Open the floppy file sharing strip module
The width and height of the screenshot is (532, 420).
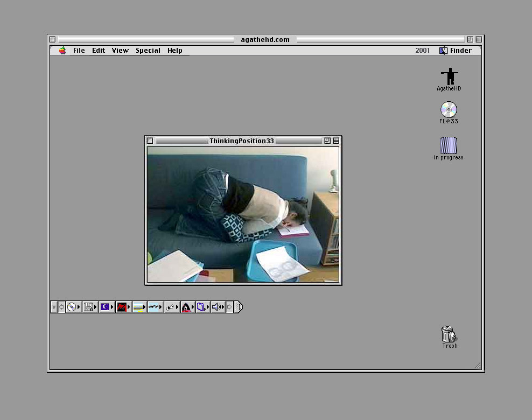[90, 307]
